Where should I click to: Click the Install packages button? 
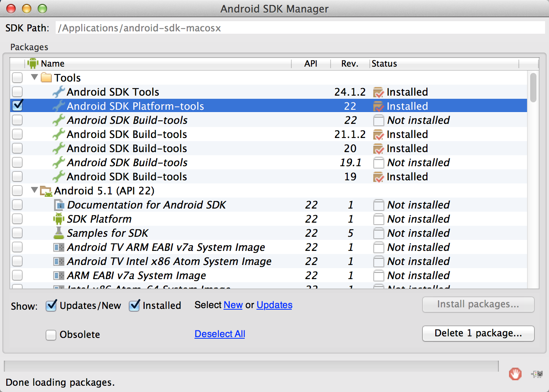[x=478, y=305]
